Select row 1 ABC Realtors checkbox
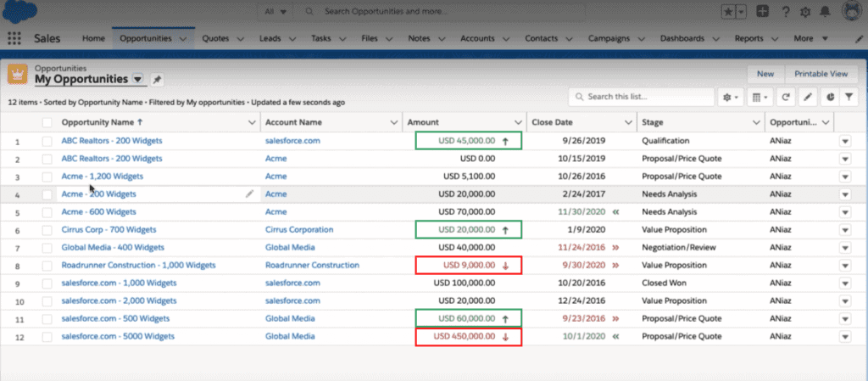This screenshot has width=868, height=381. tap(47, 141)
